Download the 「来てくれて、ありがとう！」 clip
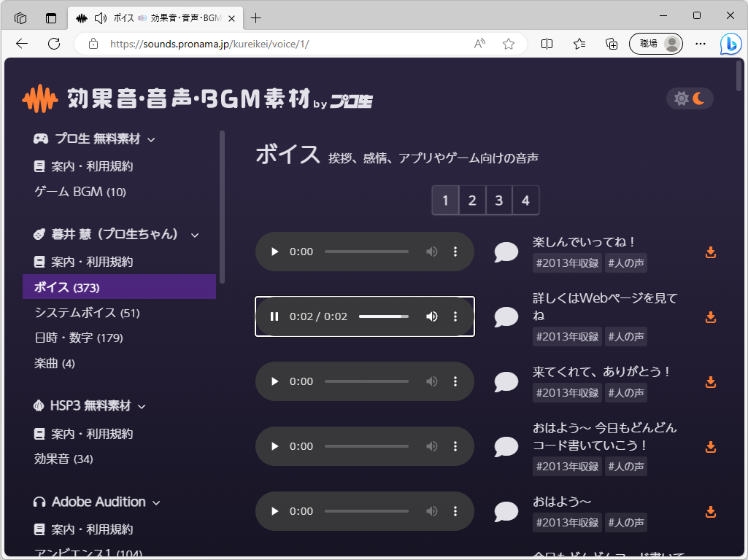The width and height of the screenshot is (748, 560). (x=710, y=381)
